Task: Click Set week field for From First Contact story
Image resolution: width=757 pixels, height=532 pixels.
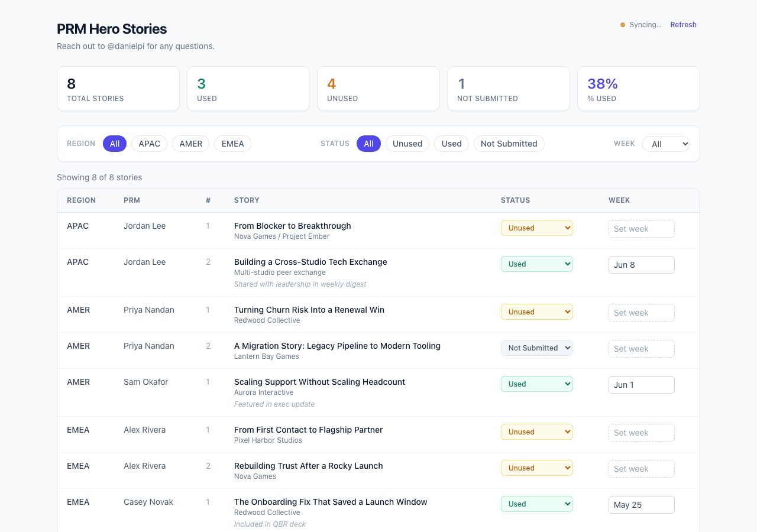Action: [642, 433]
